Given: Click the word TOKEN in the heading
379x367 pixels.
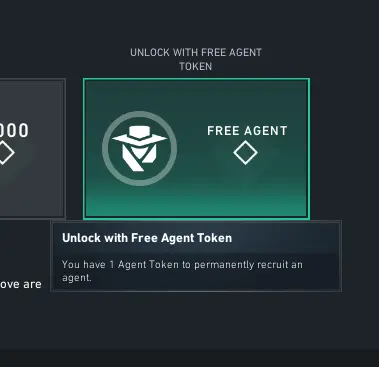Looking at the screenshot, I should pyautogui.click(x=196, y=66).
